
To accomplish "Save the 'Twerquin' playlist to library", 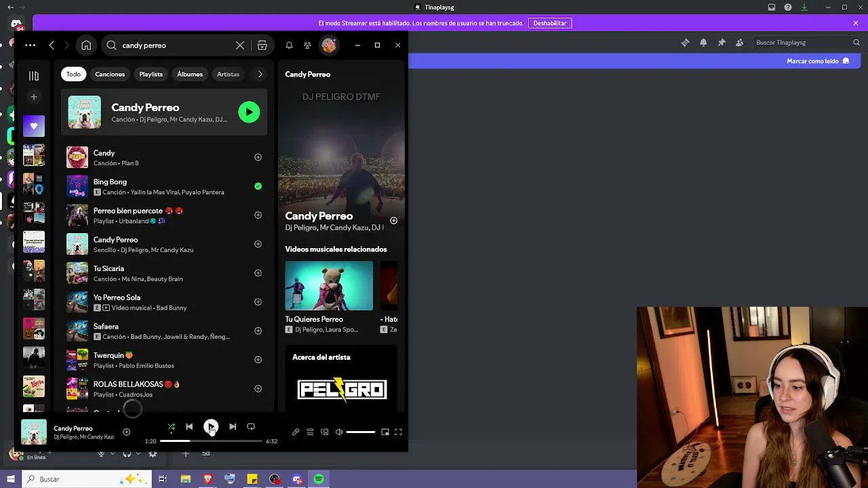I will 258,360.
